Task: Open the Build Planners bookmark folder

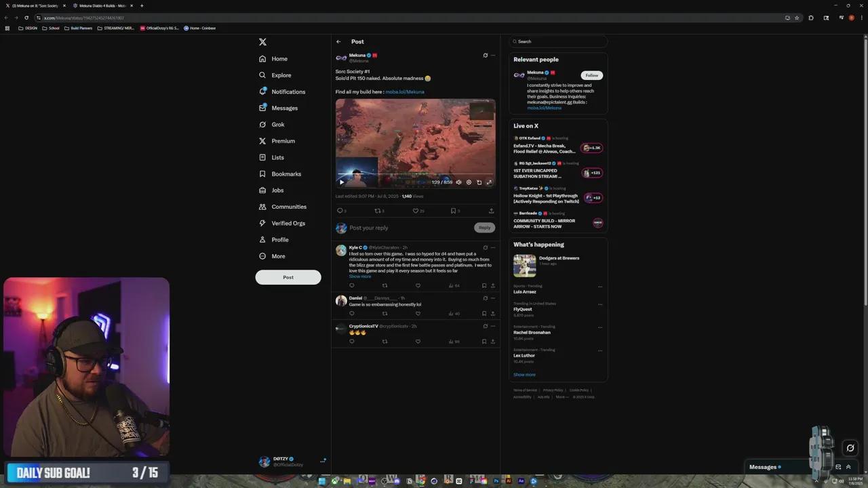Action: 78,28
